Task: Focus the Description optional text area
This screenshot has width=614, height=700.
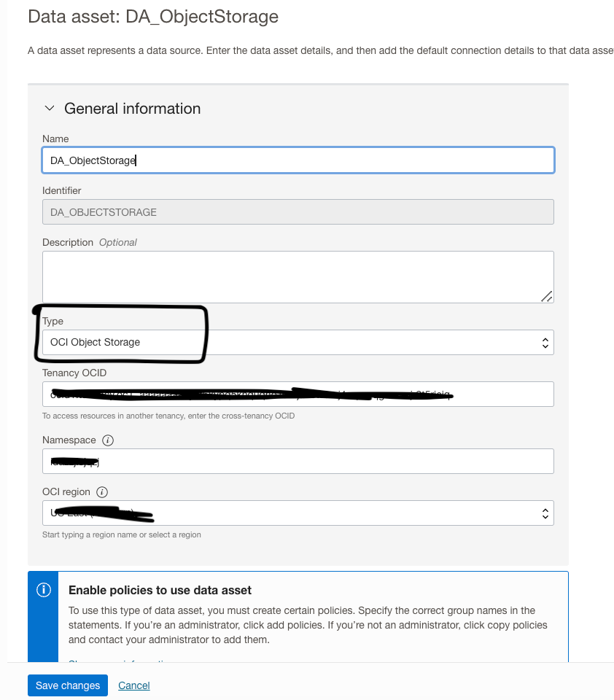Action: coord(298,277)
